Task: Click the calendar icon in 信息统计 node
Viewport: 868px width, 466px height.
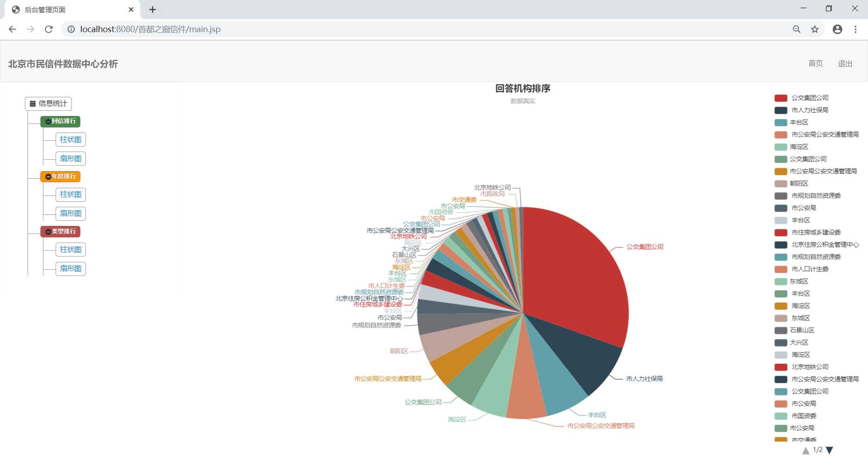Action: (x=33, y=104)
